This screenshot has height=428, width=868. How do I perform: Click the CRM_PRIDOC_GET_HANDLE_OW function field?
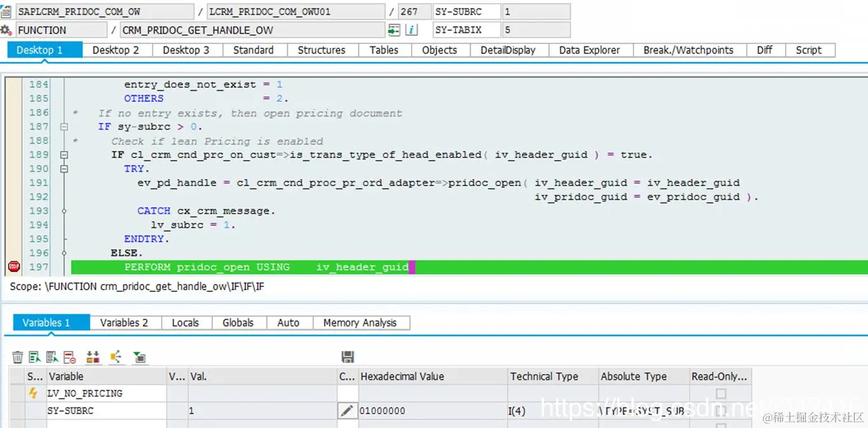[x=252, y=30]
